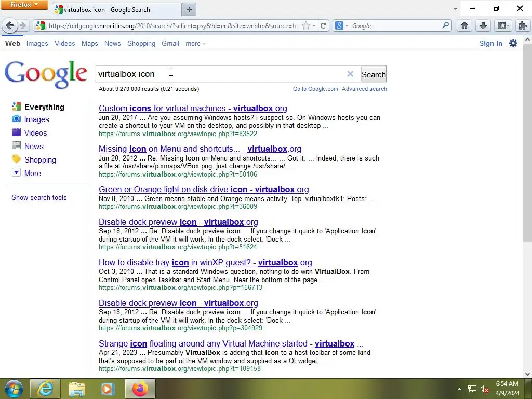Click the 'Go to Google.com' link
532x399 pixels.
coord(315,89)
